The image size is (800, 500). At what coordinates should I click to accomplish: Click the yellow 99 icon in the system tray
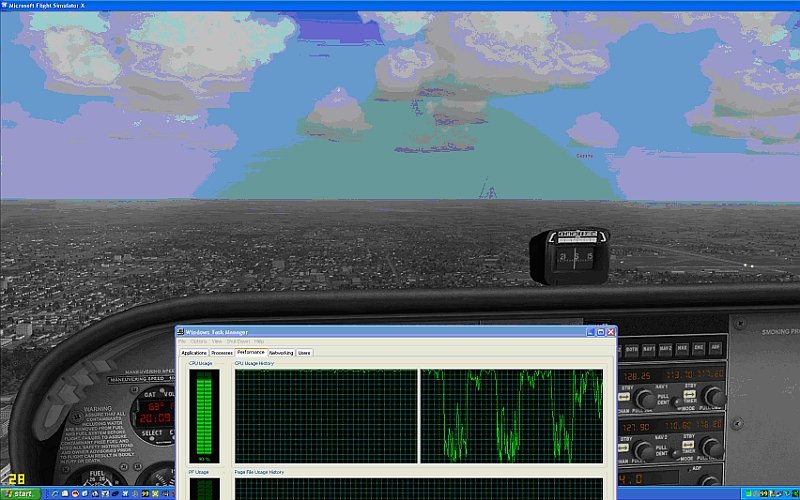pyautogui.click(x=764, y=493)
